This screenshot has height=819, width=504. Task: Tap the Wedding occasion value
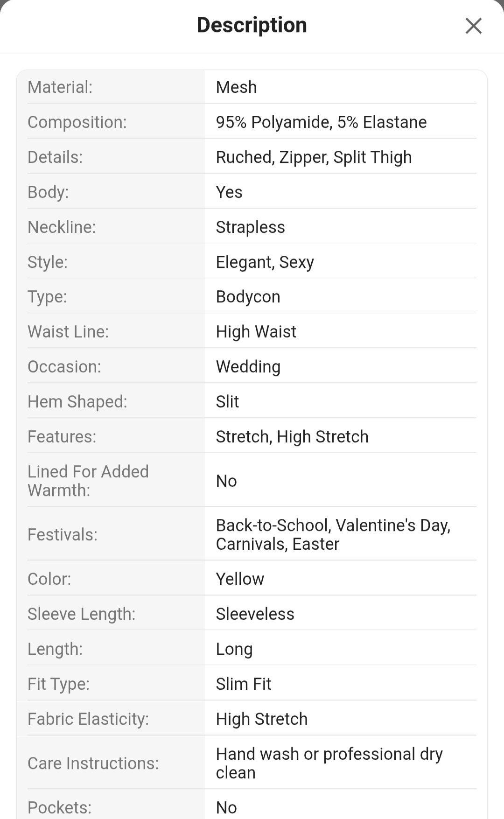point(248,367)
